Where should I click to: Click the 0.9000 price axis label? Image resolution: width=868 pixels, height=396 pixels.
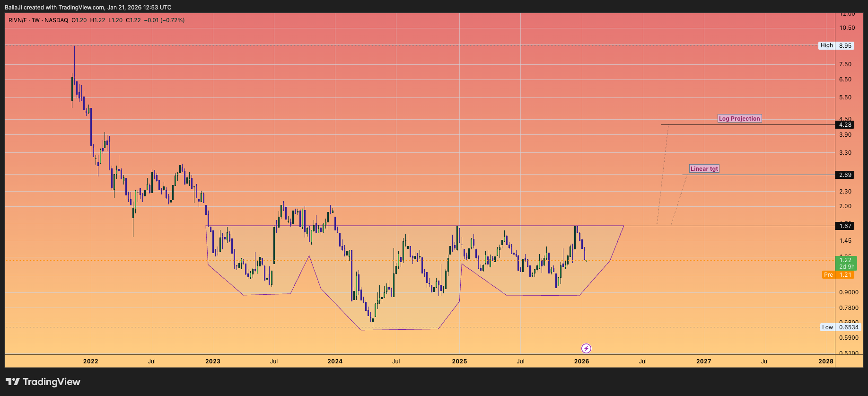(x=849, y=292)
